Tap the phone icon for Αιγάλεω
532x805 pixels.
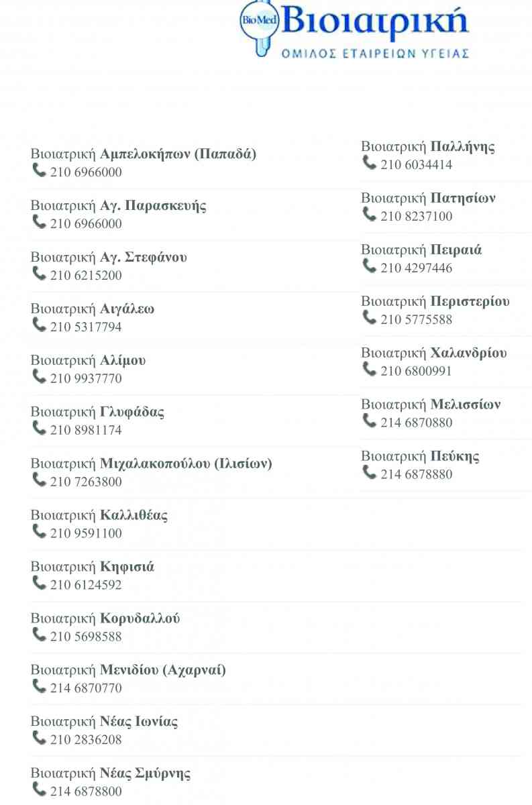[40, 325]
